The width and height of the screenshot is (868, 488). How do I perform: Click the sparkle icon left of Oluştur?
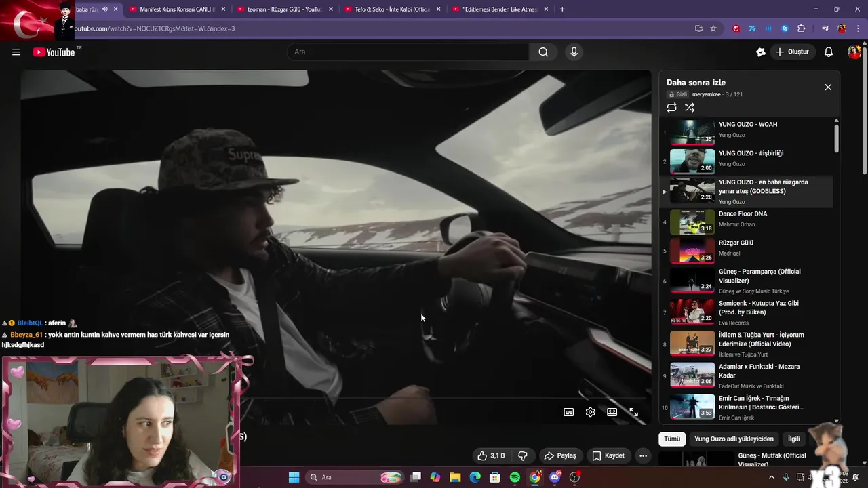pyautogui.click(x=761, y=52)
